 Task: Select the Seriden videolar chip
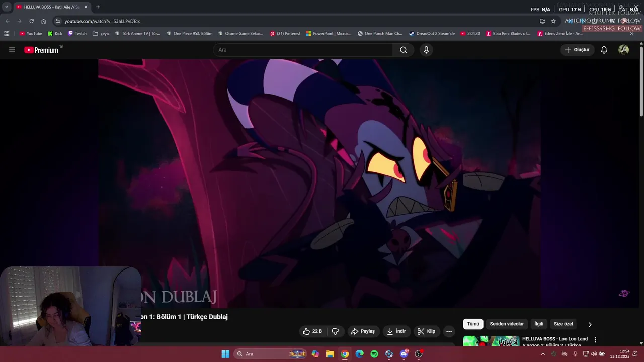[507, 324]
